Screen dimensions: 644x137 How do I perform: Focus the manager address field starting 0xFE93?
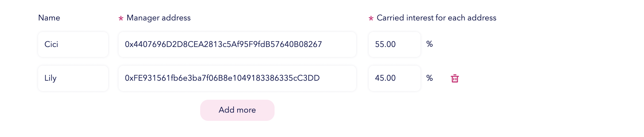[x=237, y=78]
